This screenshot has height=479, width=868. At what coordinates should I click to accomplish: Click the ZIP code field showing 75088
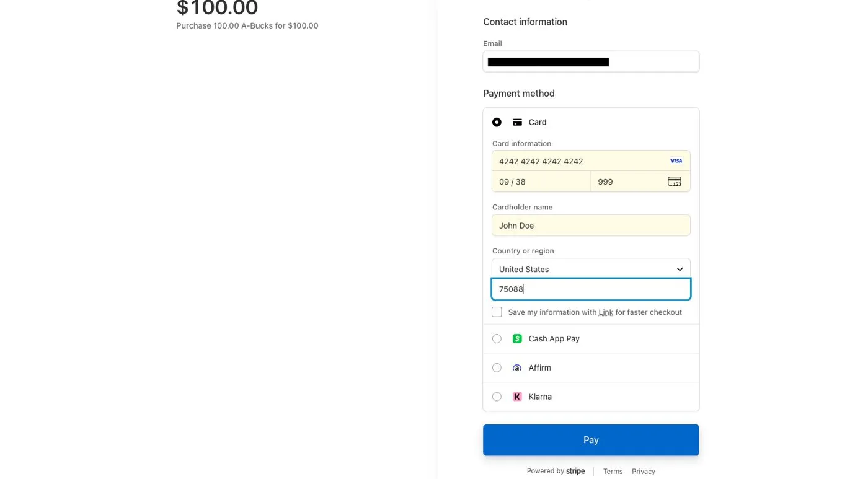pos(591,289)
